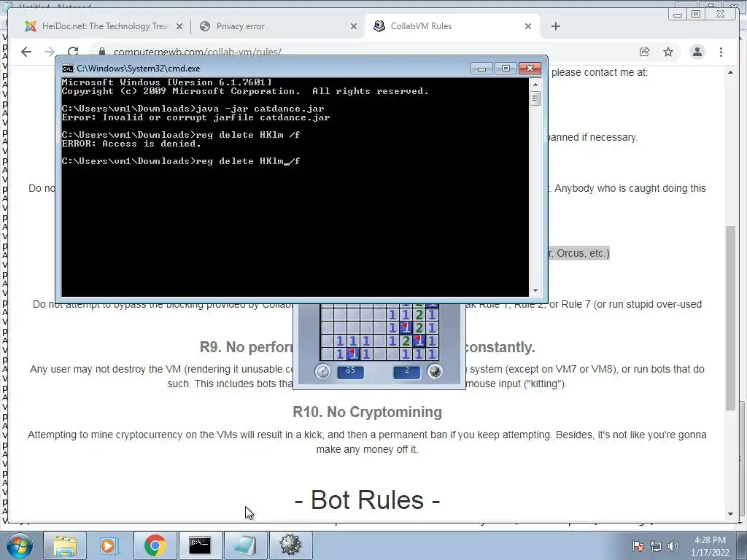Click the Notepad taskbar button
Image resolution: width=747 pixels, height=560 pixels.
245,545
